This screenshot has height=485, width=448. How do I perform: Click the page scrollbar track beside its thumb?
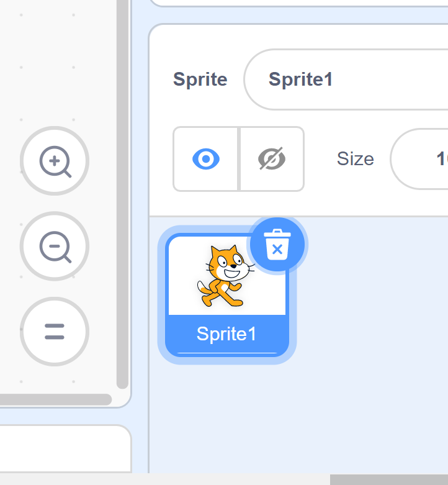(165, 480)
